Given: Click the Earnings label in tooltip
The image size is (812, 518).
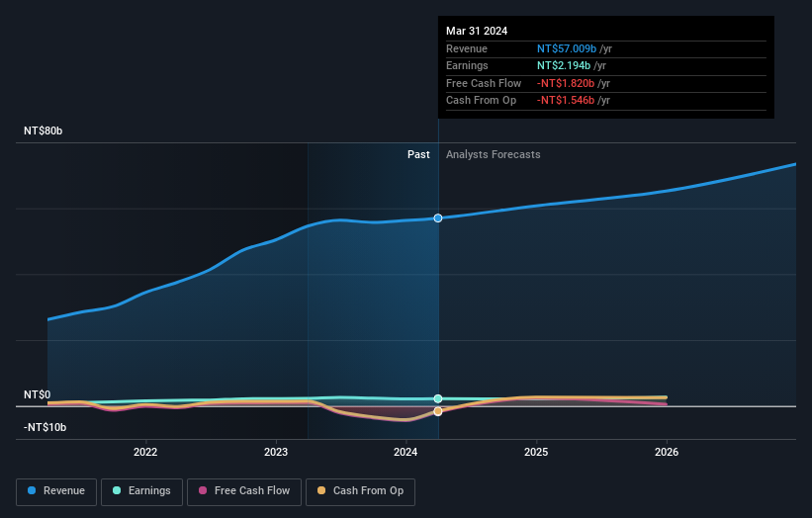Looking at the screenshot, I should pyautogui.click(x=467, y=65).
